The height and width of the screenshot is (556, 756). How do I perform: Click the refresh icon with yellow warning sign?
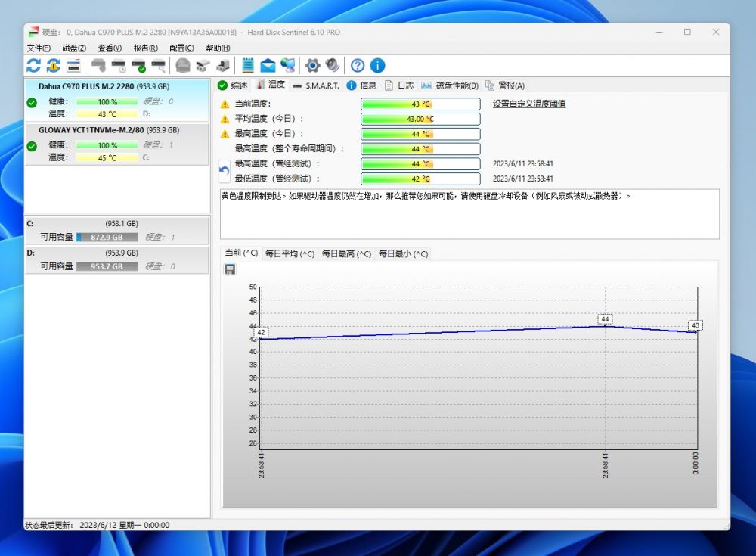coord(54,65)
